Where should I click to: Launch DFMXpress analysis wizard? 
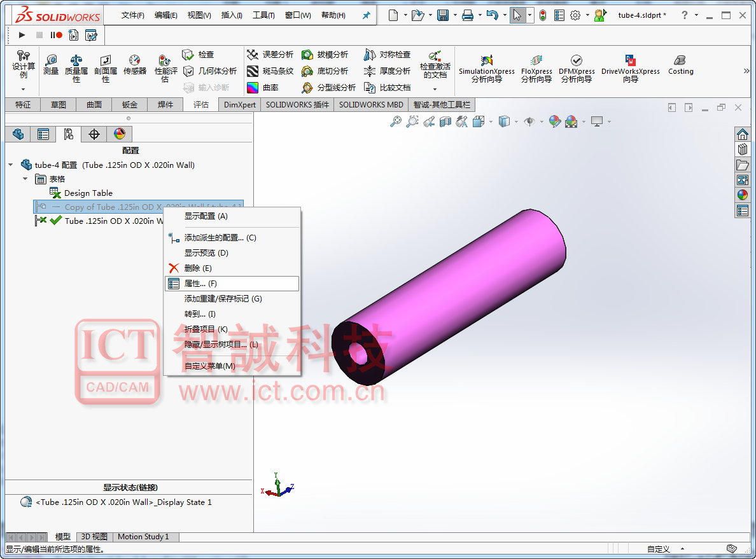577,69
